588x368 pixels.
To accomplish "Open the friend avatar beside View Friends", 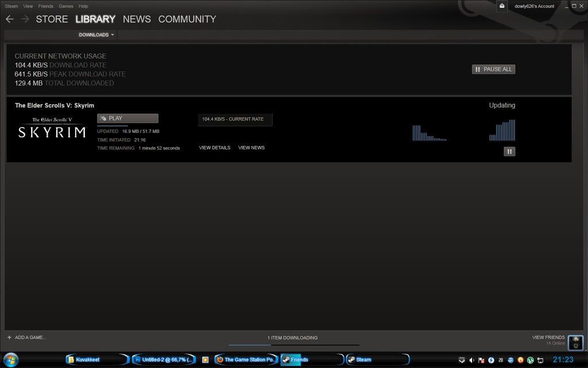I will tap(575, 343).
